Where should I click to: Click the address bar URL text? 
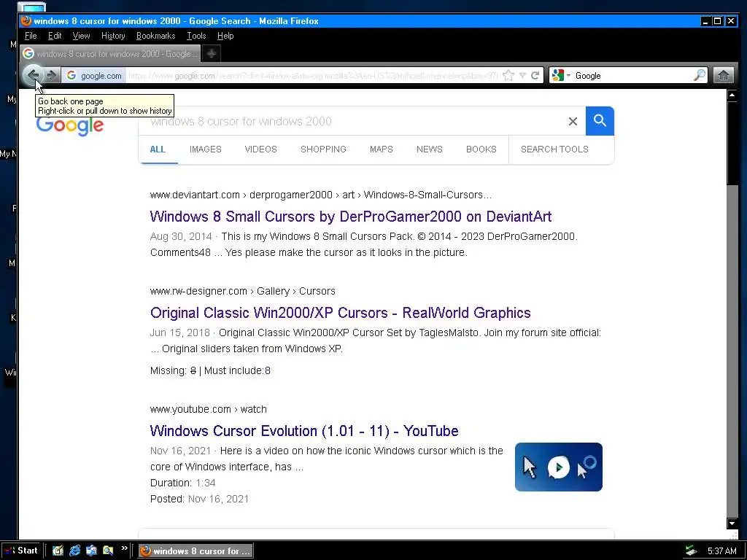coord(313,75)
